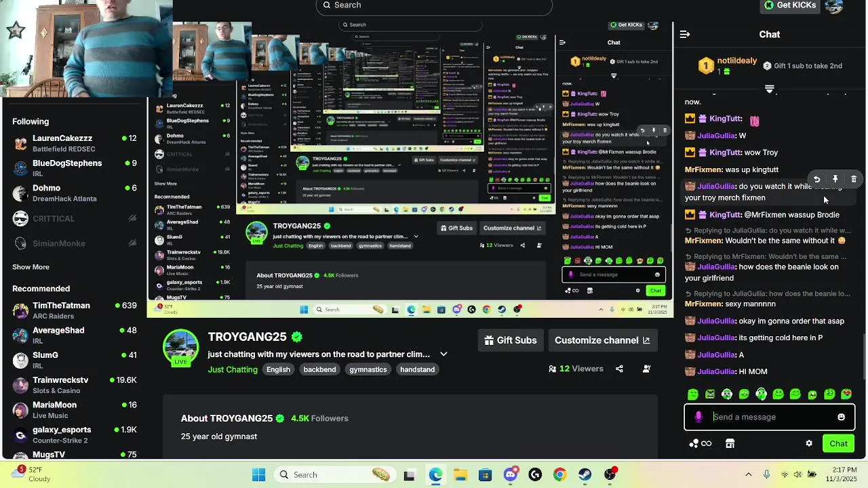
Task: Collapse the chat panel with arrow icon
Action: tap(685, 35)
